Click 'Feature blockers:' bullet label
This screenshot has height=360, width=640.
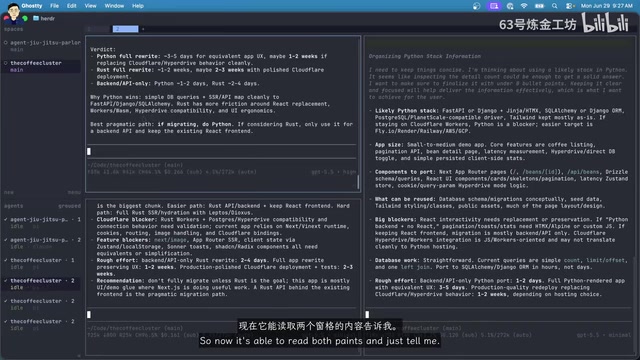click(x=124, y=240)
